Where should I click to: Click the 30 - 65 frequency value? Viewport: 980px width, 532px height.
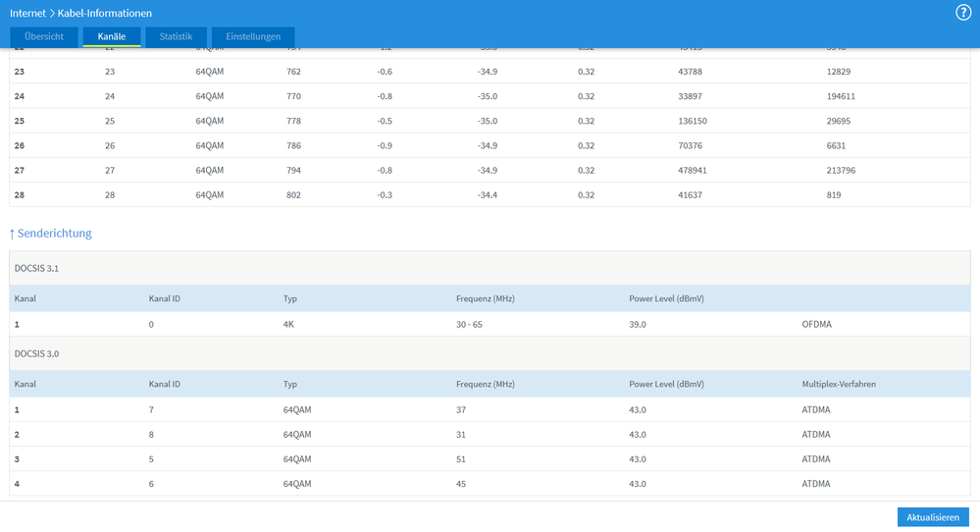pyautogui.click(x=469, y=324)
